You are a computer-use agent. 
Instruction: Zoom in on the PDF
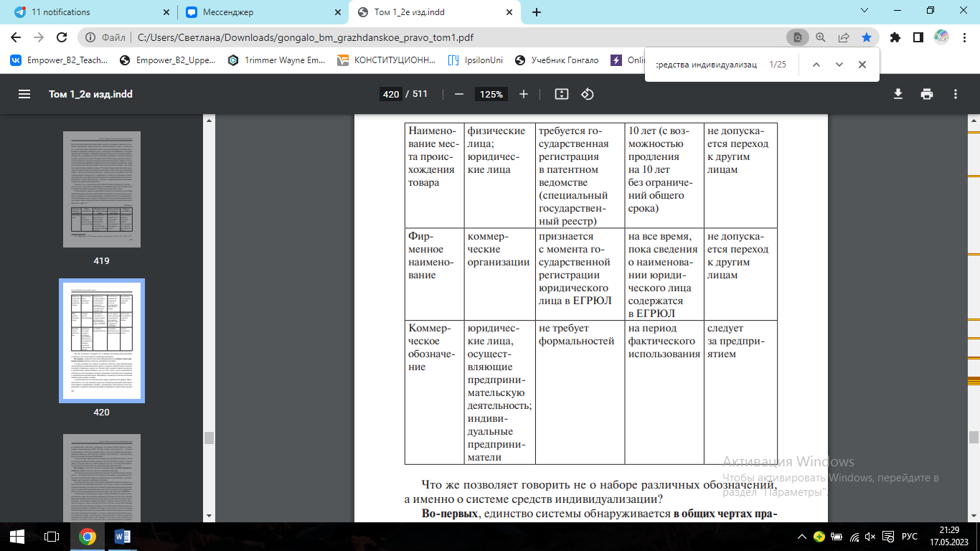point(524,94)
